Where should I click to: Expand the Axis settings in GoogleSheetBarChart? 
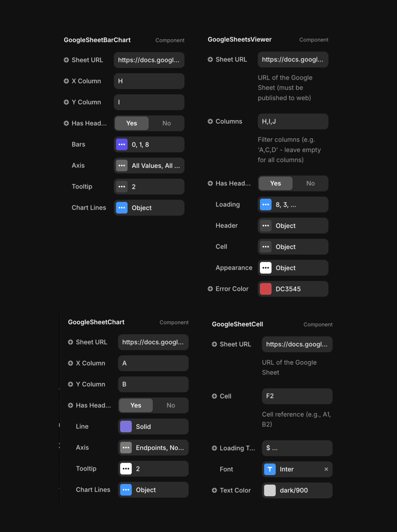point(149,165)
